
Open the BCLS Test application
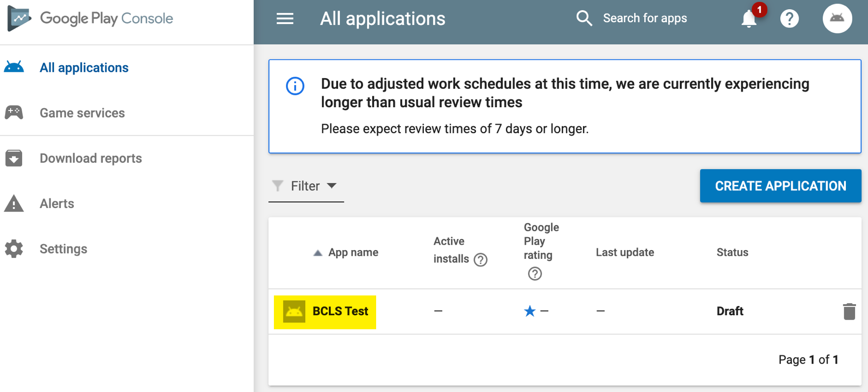[340, 311]
